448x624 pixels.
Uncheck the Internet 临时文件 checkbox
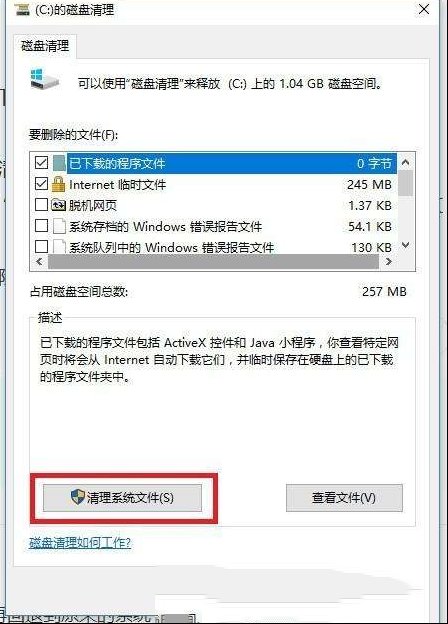(x=41, y=184)
